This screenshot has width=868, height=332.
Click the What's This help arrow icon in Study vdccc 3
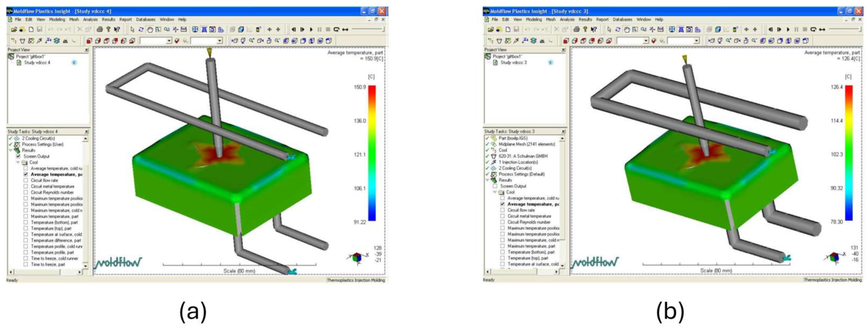594,30
